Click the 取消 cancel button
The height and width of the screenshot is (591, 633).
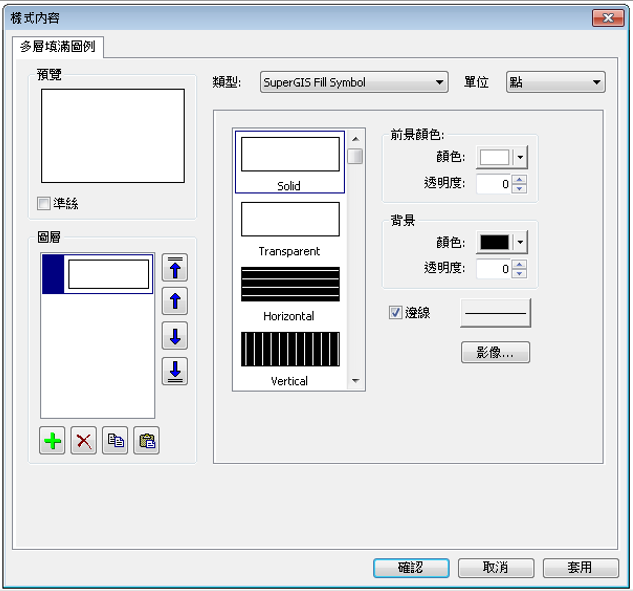(496, 568)
